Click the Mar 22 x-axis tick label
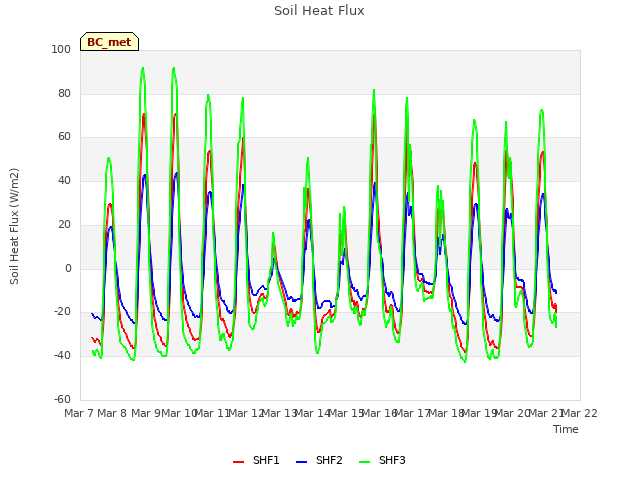The image size is (640, 480). pyautogui.click(x=579, y=413)
